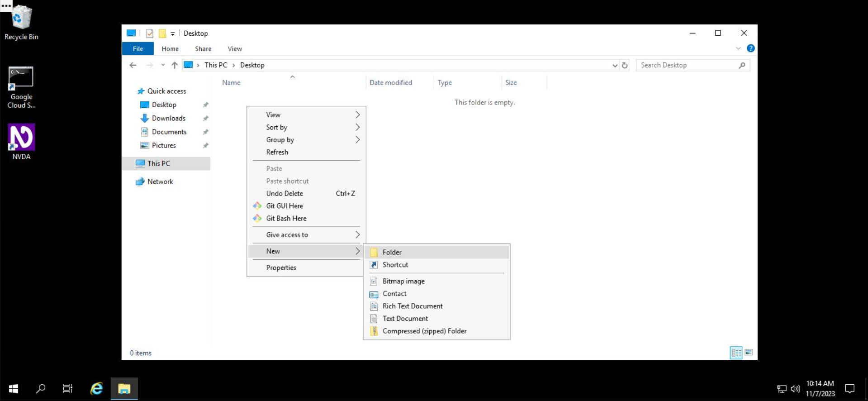Viewport: 868px width, 401px height.
Task: Go back with the Back arrow
Action: [133, 65]
